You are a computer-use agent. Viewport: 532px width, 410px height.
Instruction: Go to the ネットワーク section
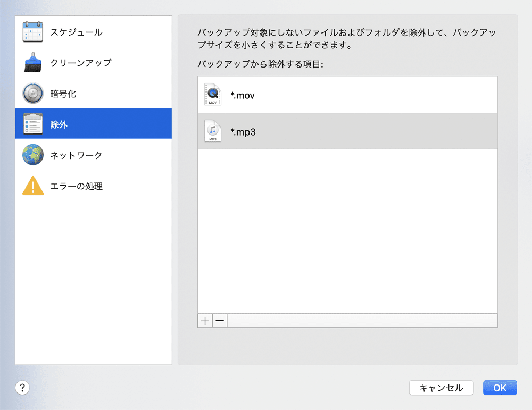[x=76, y=155]
